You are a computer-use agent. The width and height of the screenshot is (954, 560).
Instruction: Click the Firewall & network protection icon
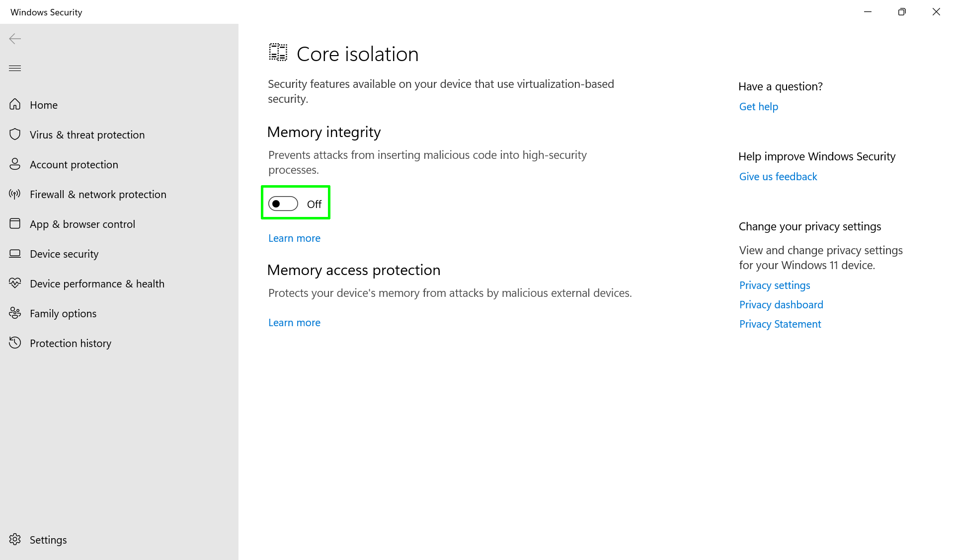(15, 194)
